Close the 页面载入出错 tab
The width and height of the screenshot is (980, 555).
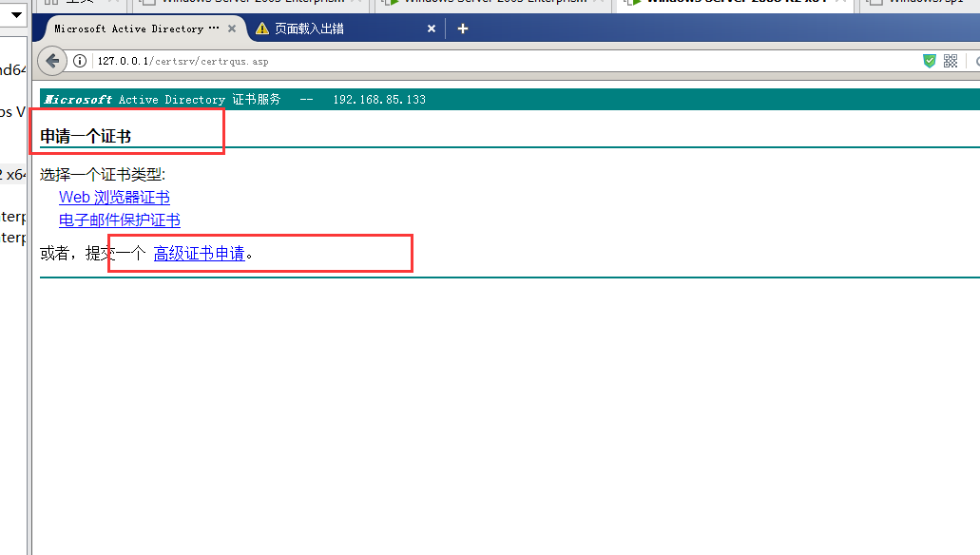[431, 29]
